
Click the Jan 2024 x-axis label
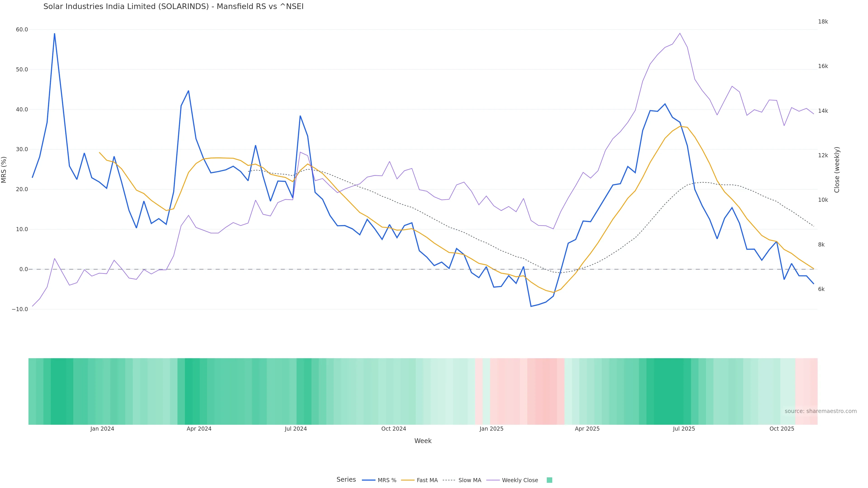102,429
